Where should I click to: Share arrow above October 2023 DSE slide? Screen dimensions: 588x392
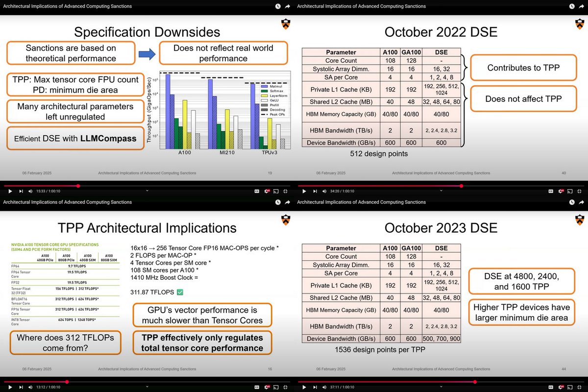tap(582, 202)
